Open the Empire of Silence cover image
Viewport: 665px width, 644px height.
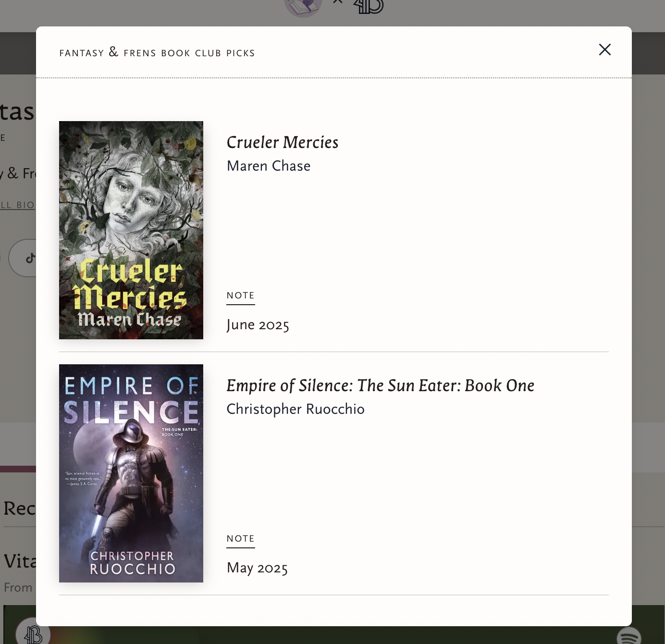pyautogui.click(x=131, y=473)
